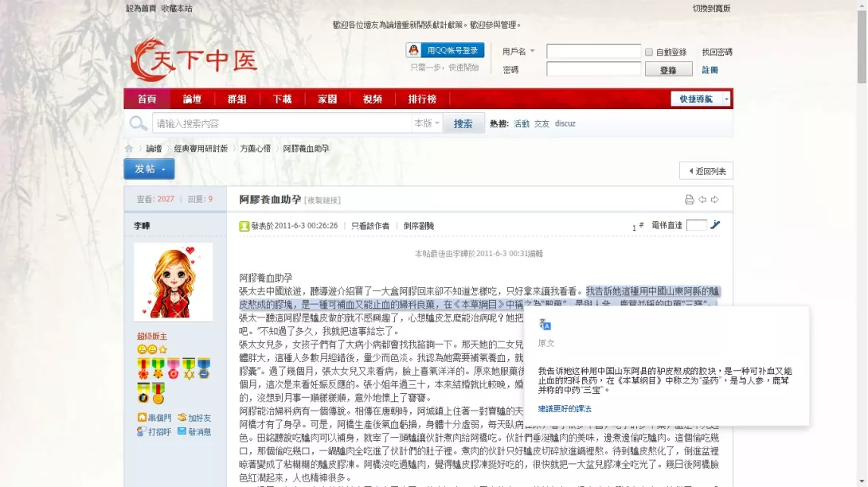Screen dimensions: 868x487
Task: Click 只看該作者 filter link
Action: 370,226
